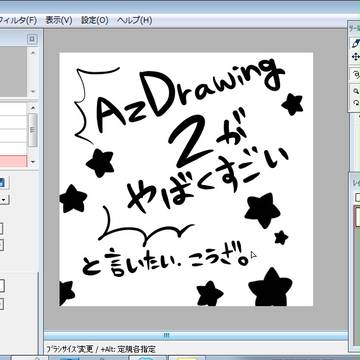This screenshot has width=360, height=360.
Task: Open the 表示(V) menu
Action: pos(59,20)
